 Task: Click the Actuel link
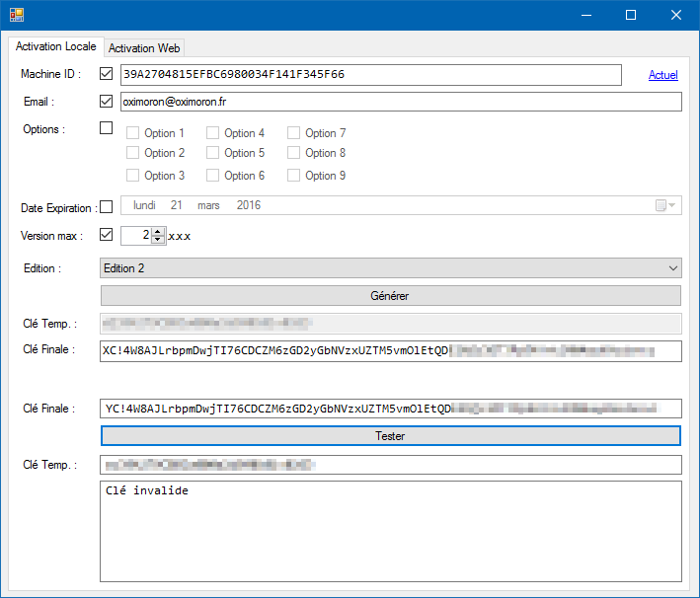tap(662, 75)
